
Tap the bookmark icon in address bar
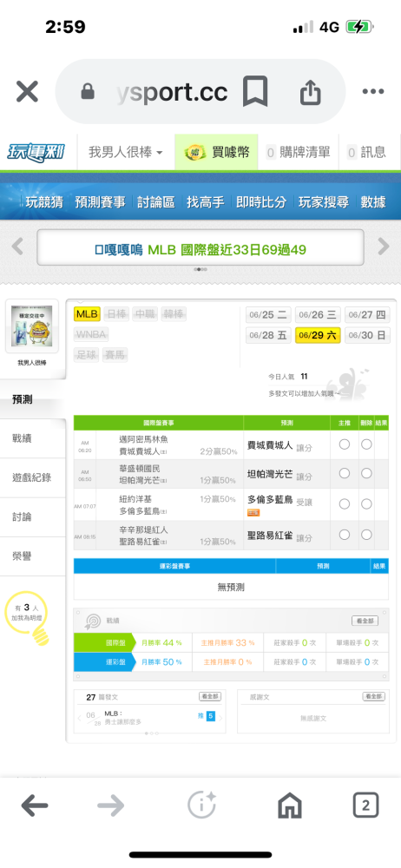(255, 92)
